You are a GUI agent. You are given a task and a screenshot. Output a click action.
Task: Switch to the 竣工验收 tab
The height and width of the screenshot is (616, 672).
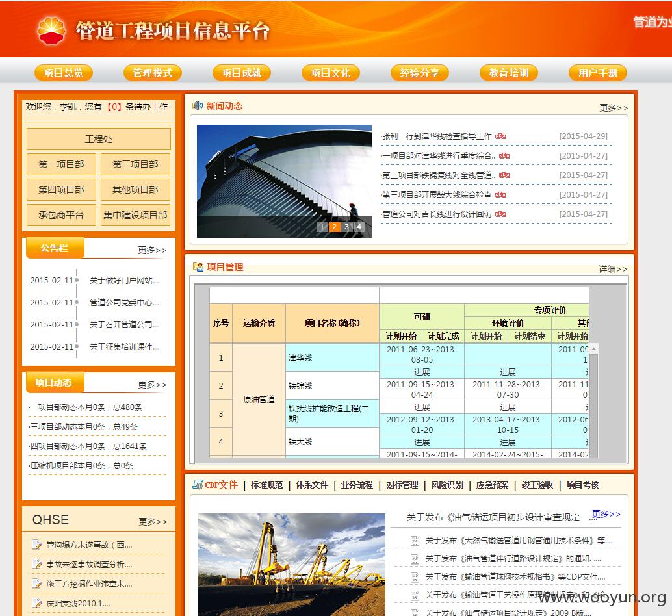537,485
